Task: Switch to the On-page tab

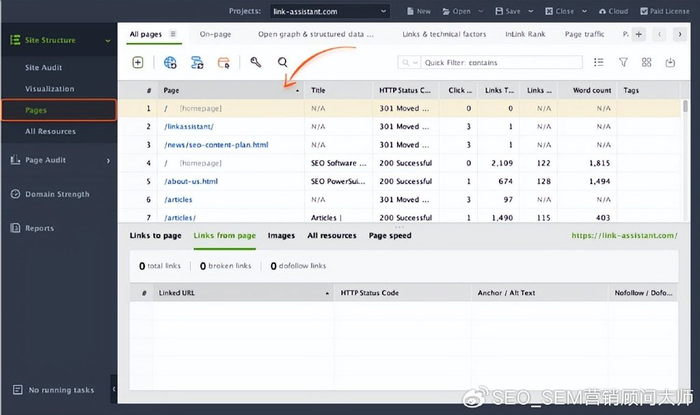Action: 215,34
